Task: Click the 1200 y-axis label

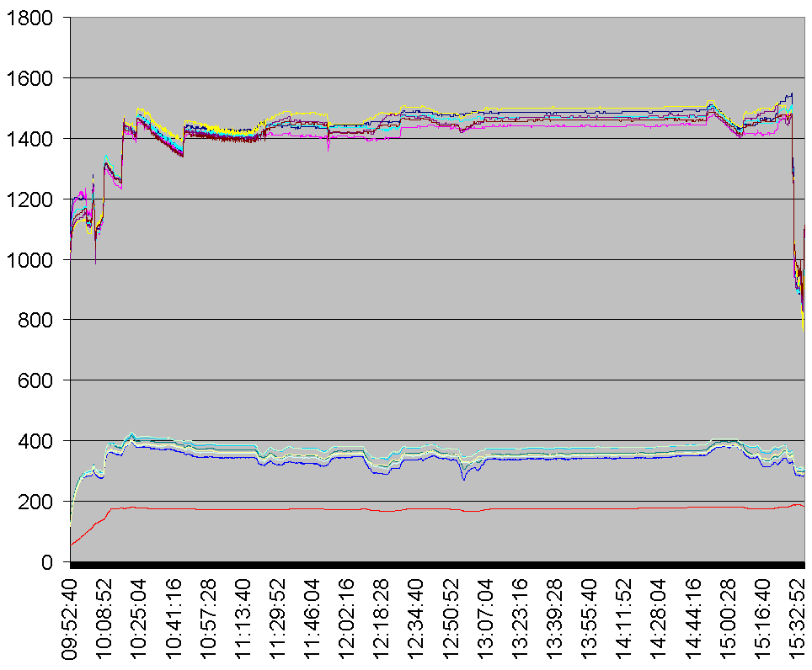Action: (x=29, y=199)
